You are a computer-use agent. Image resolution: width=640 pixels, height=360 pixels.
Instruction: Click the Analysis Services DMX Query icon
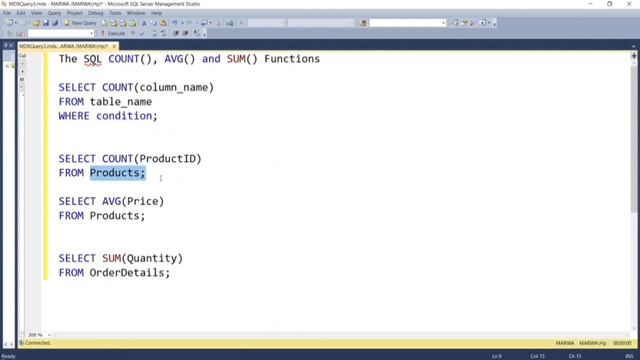pyautogui.click(x=123, y=23)
